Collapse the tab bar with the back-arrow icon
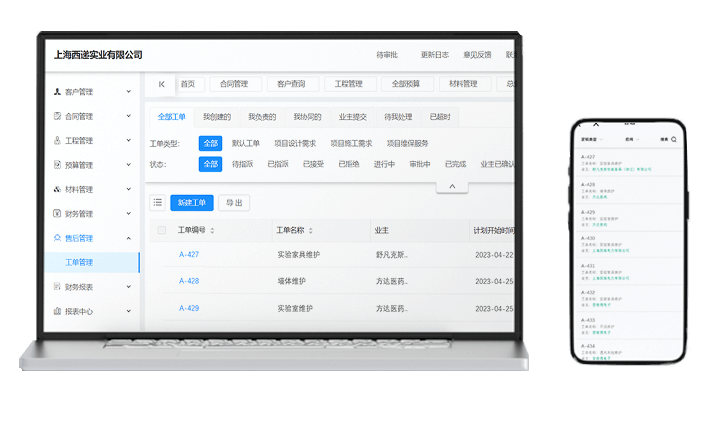Viewport: 721px width, 430px height. coord(161,84)
